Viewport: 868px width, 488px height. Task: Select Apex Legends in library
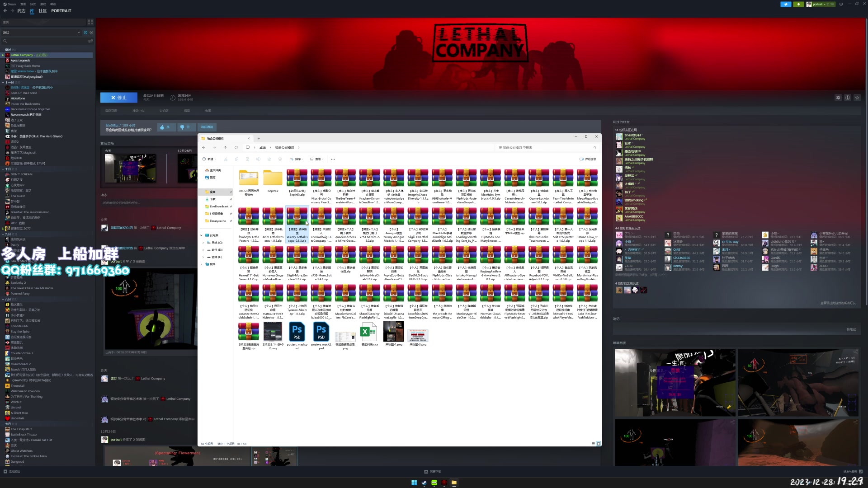[x=20, y=61]
